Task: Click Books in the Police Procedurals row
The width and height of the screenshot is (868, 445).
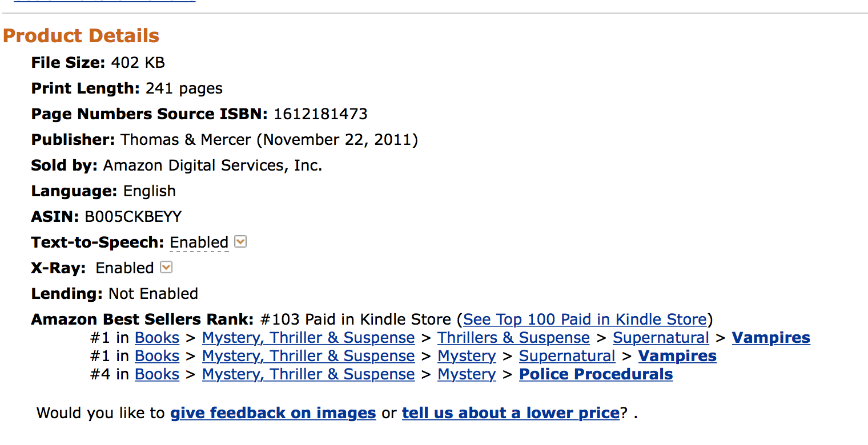Action: tap(157, 374)
